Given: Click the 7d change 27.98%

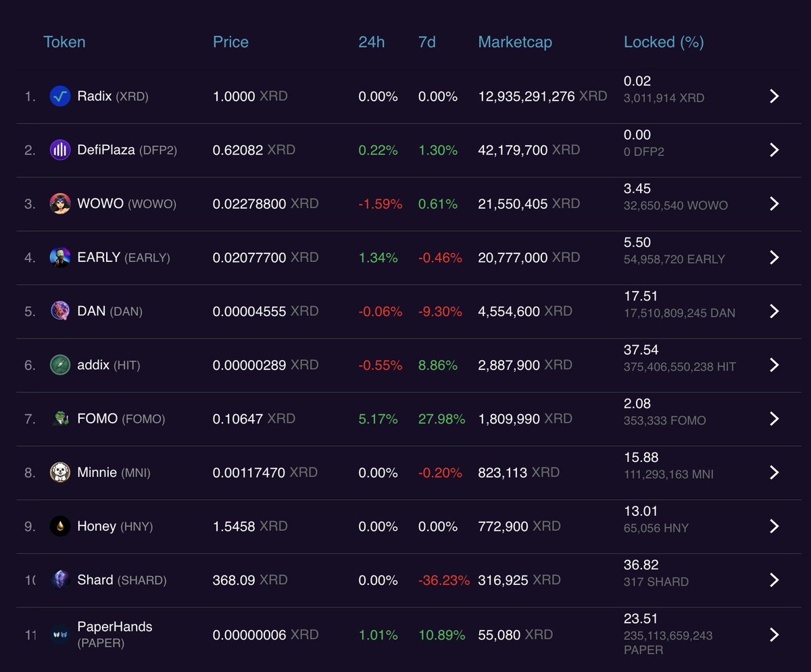Looking at the screenshot, I should pos(441,419).
